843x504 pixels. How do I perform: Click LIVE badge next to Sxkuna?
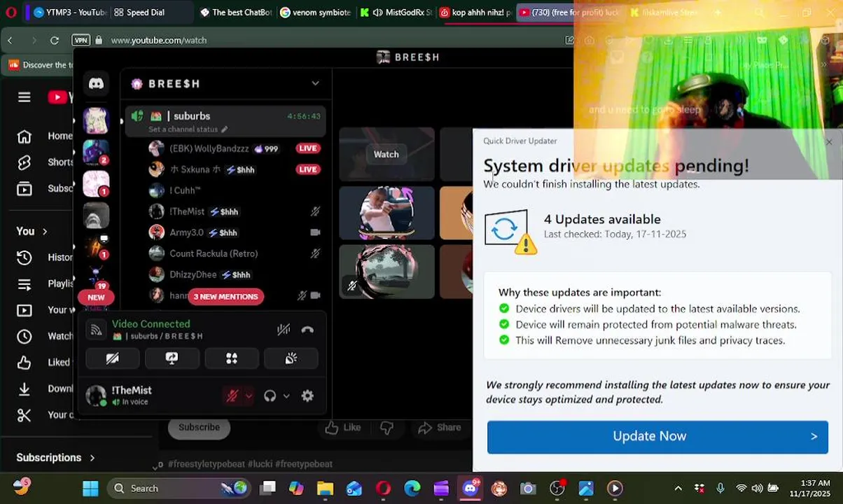(308, 169)
